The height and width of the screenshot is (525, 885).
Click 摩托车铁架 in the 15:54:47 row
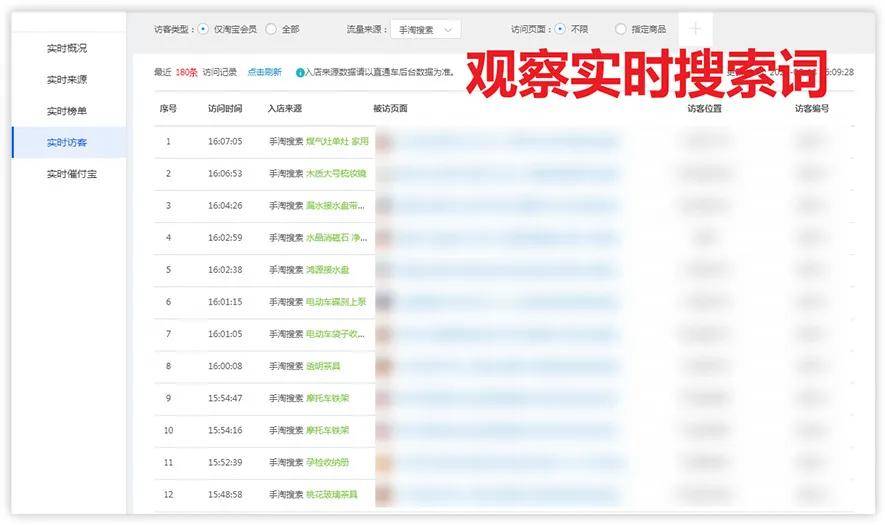click(327, 399)
